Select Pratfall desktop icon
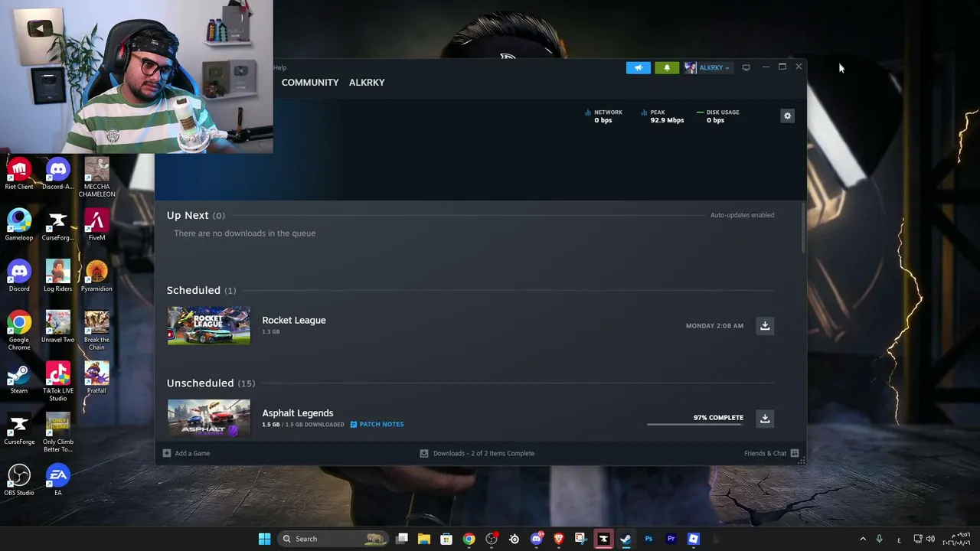The height and width of the screenshot is (551, 980). point(96,379)
